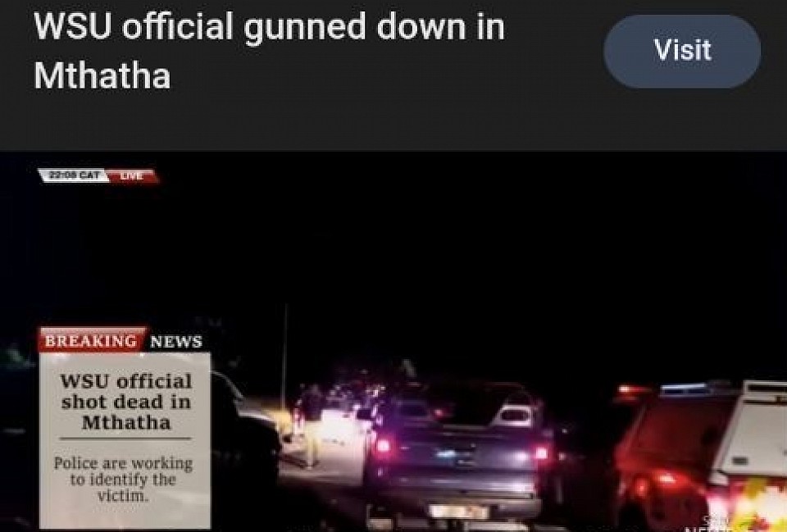Open the 'WSU official gunned down in Mthatha' headline

(269, 51)
